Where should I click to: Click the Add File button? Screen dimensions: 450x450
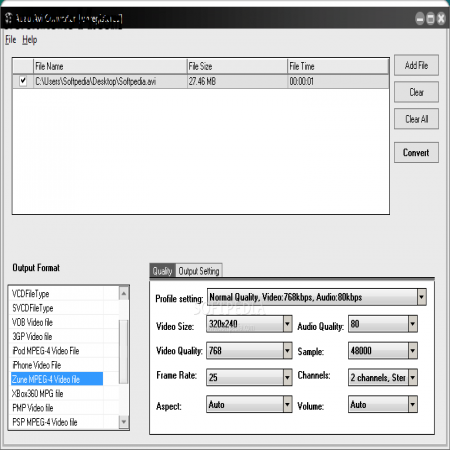click(416, 65)
